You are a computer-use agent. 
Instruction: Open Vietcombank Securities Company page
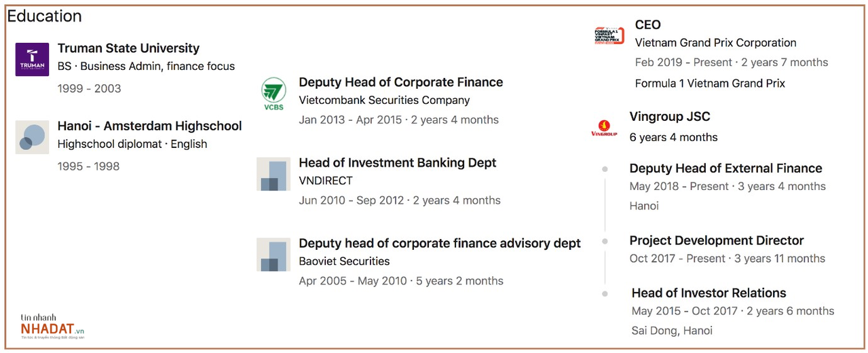384,100
